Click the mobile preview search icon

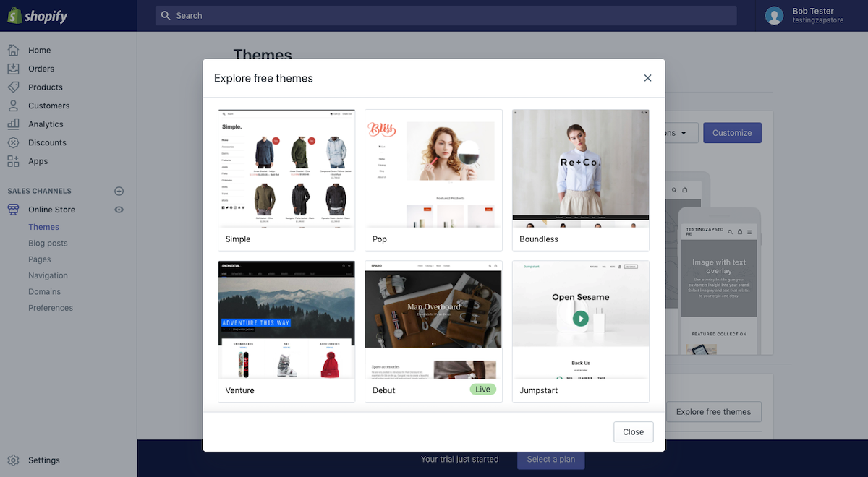731,232
